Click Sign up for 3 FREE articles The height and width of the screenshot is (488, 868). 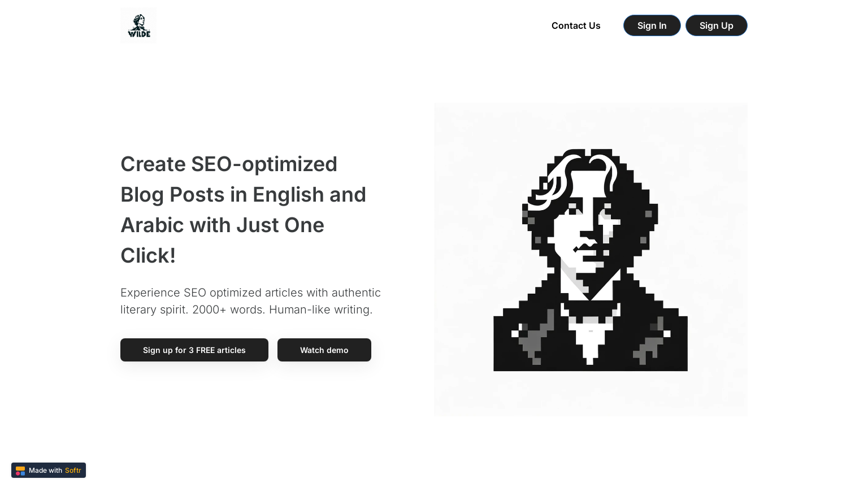point(194,350)
